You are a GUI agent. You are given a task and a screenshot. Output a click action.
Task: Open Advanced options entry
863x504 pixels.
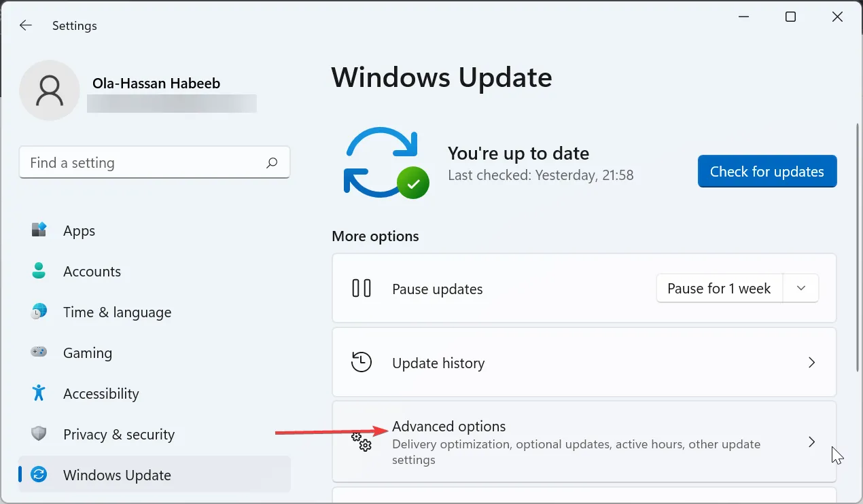tap(584, 442)
